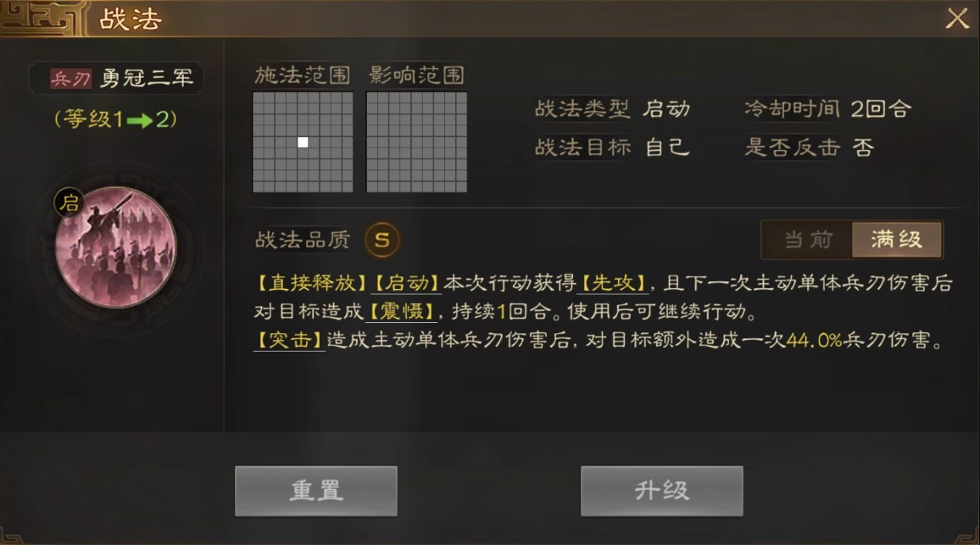Click the 升级 upgrade button
This screenshot has width=980, height=545.
tap(662, 491)
